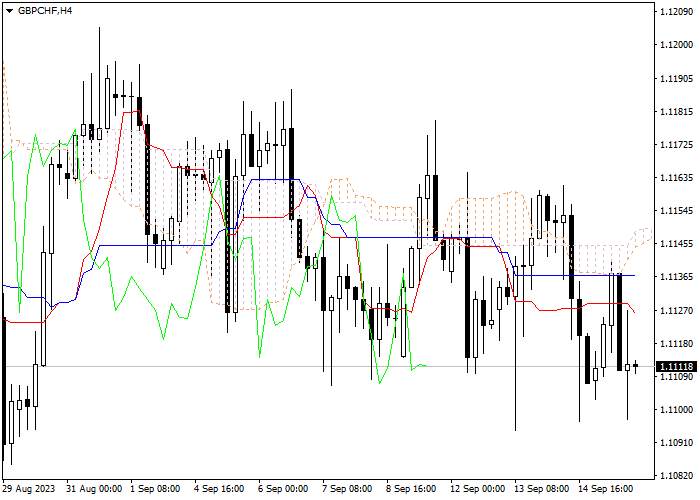The width and height of the screenshot is (700, 500).
Task: Select the GBPCHF,H4 chart title text
Action: pyautogui.click(x=45, y=11)
